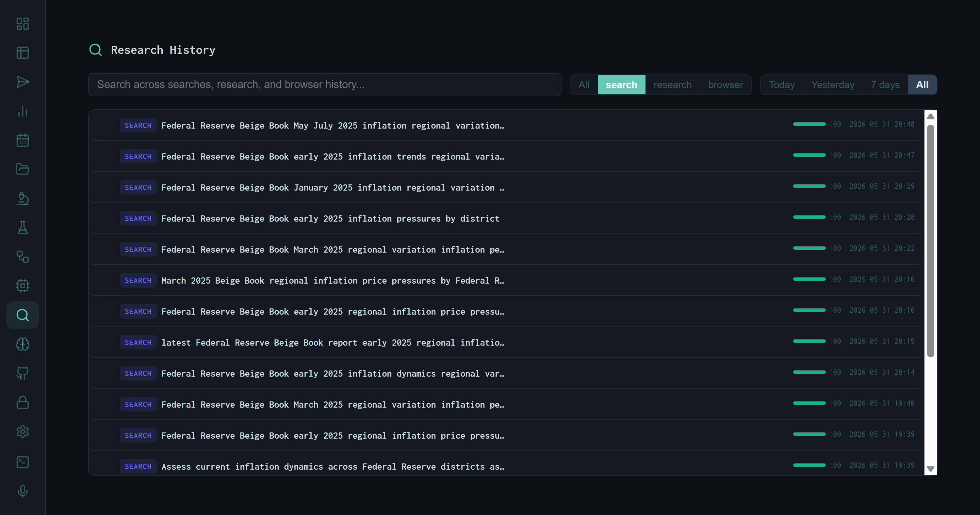Open the table layout icon in sidebar

pyautogui.click(x=23, y=53)
